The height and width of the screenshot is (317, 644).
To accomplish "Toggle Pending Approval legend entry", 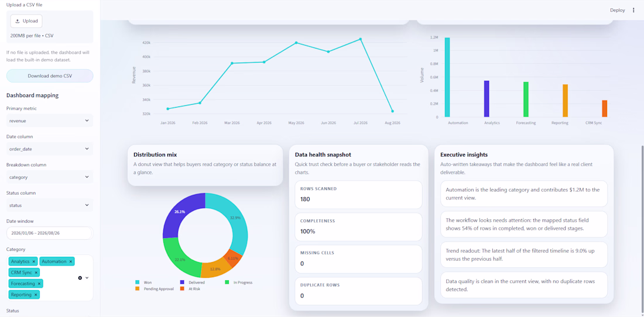I will pos(155,289).
